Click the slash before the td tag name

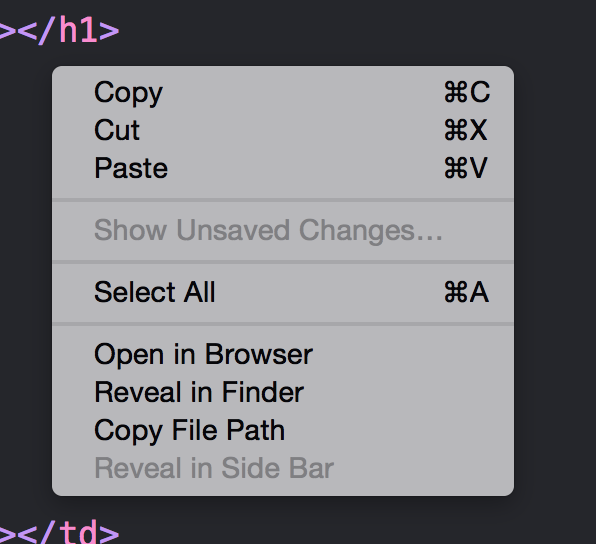point(47,531)
